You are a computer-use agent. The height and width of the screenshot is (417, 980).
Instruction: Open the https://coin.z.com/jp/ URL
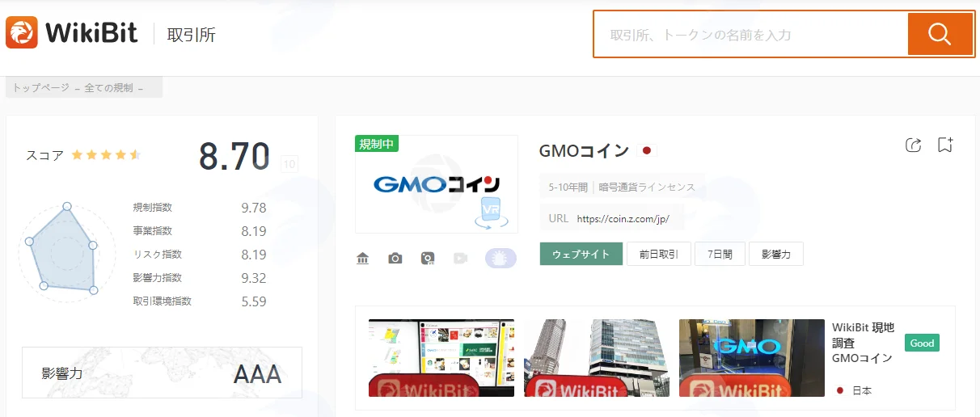pos(623,218)
